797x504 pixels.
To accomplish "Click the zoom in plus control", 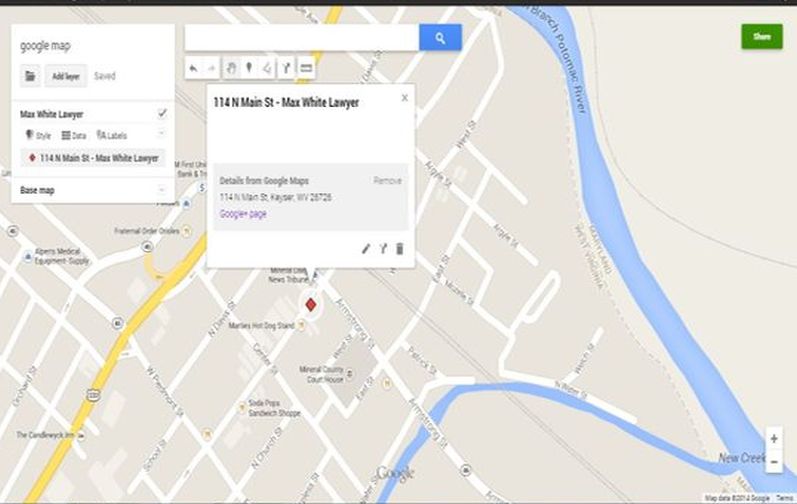I will (x=774, y=439).
